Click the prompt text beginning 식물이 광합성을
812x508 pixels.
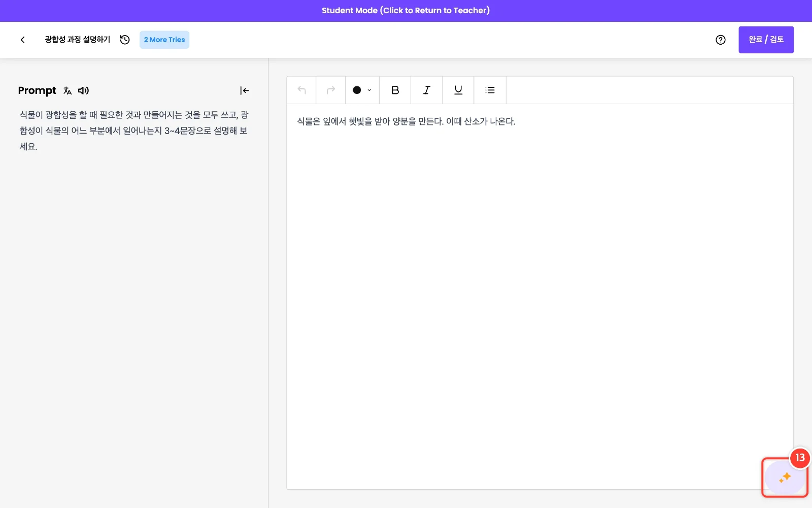(134, 131)
